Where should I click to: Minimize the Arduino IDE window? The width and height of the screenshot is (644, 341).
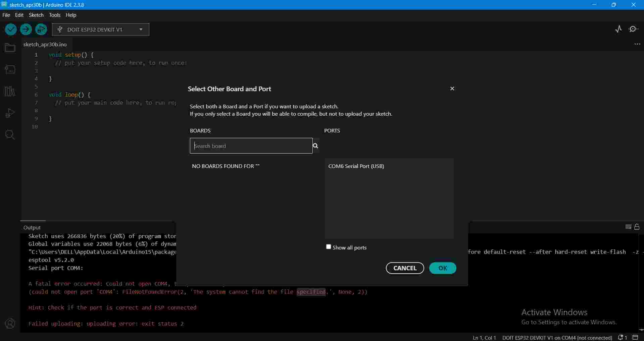[594, 5]
